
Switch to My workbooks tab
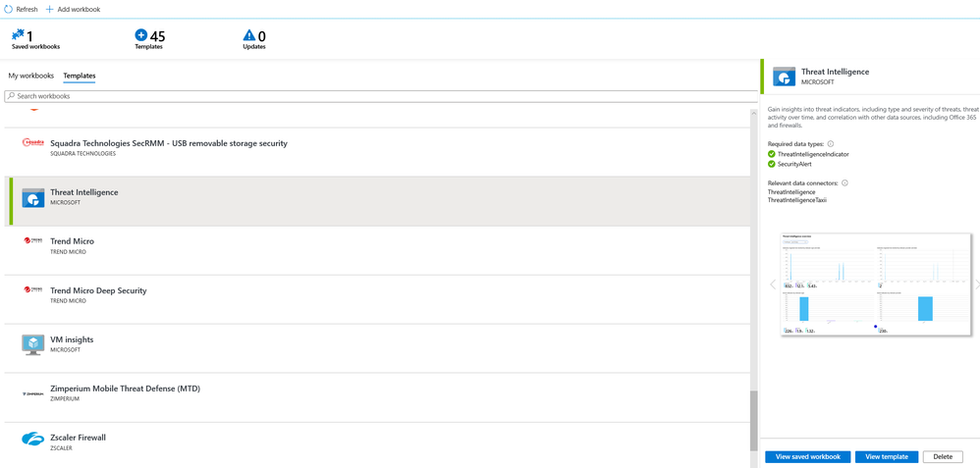point(31,76)
